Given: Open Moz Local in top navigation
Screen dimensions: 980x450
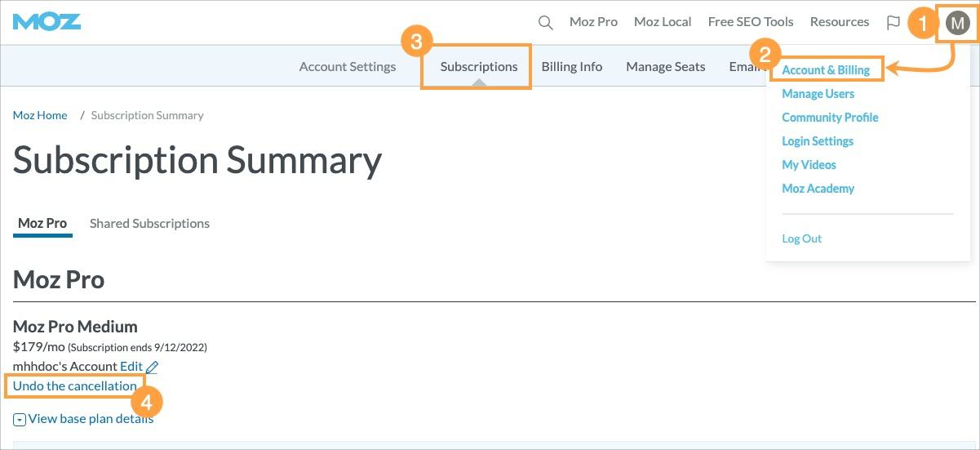Looking at the screenshot, I should pos(663,22).
